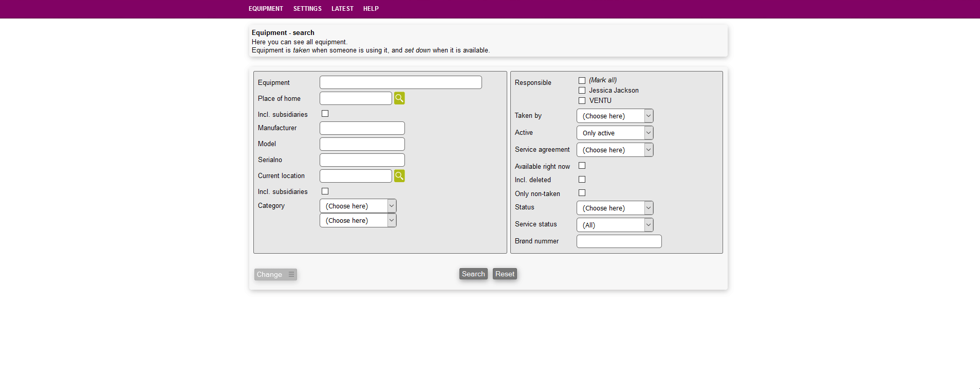This screenshot has height=389, width=980.
Task: Check the Only non-taken checkbox
Action: pos(582,193)
